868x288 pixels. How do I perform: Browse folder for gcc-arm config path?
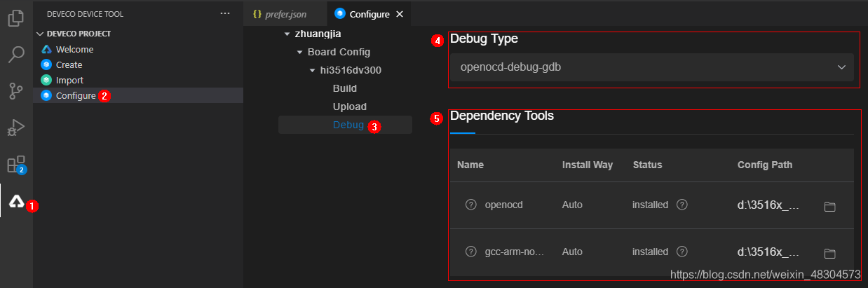click(830, 253)
